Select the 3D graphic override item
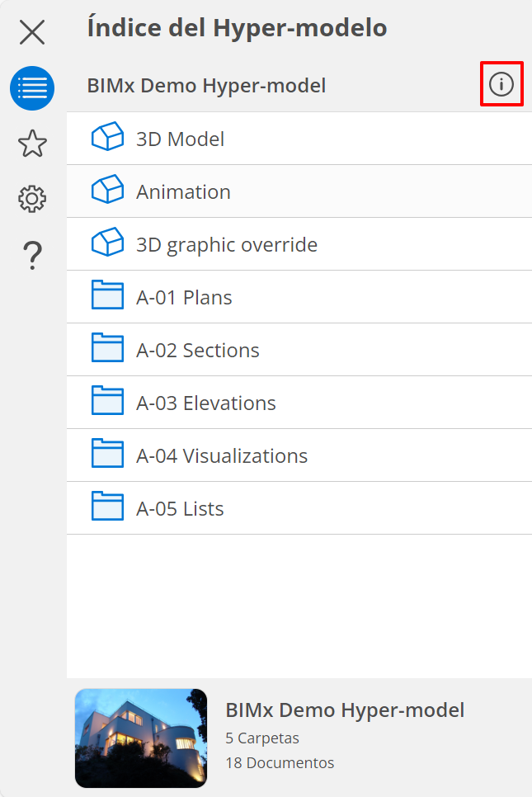This screenshot has height=797, width=532. coord(227,244)
